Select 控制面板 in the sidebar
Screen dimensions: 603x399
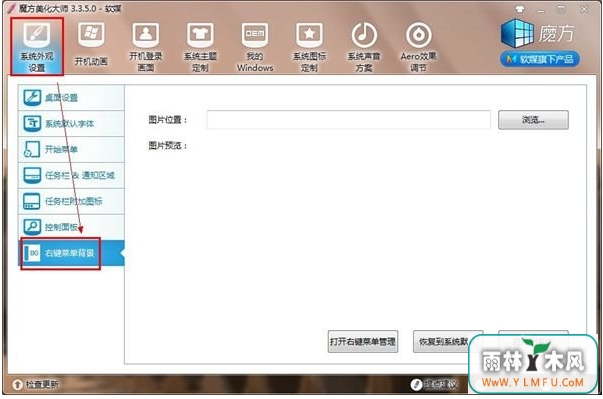pyautogui.click(x=71, y=227)
